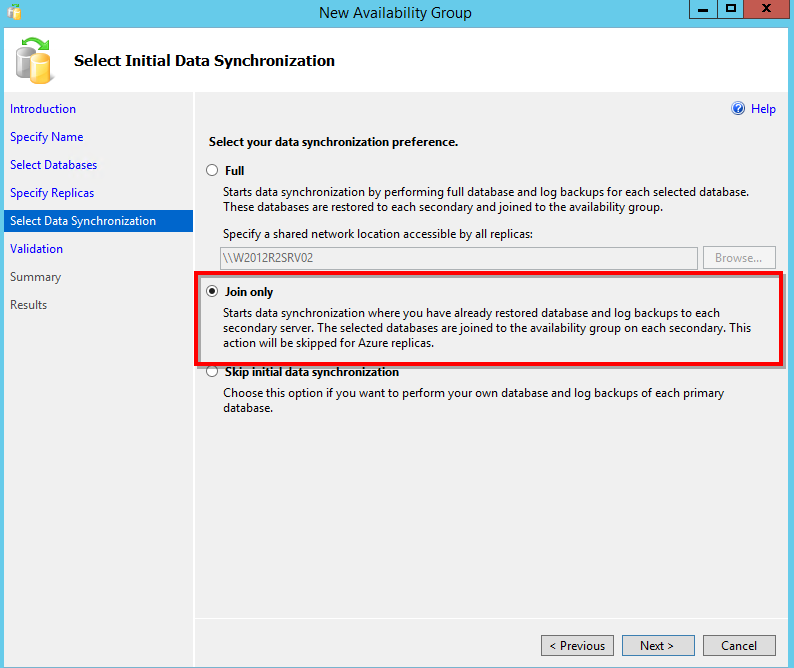Viewport: 794px width, 668px height.
Task: Select the Select Data Synchronization step
Action: pyautogui.click(x=83, y=221)
